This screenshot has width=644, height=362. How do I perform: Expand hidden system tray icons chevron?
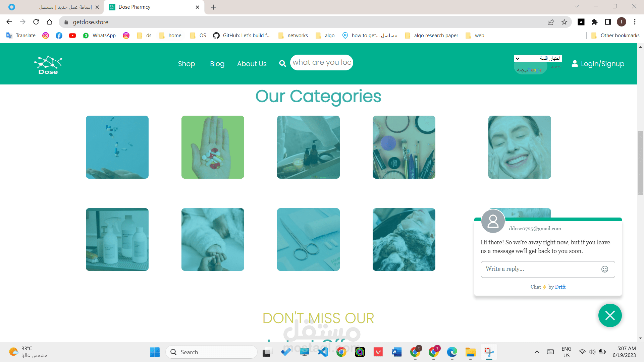[537, 352]
